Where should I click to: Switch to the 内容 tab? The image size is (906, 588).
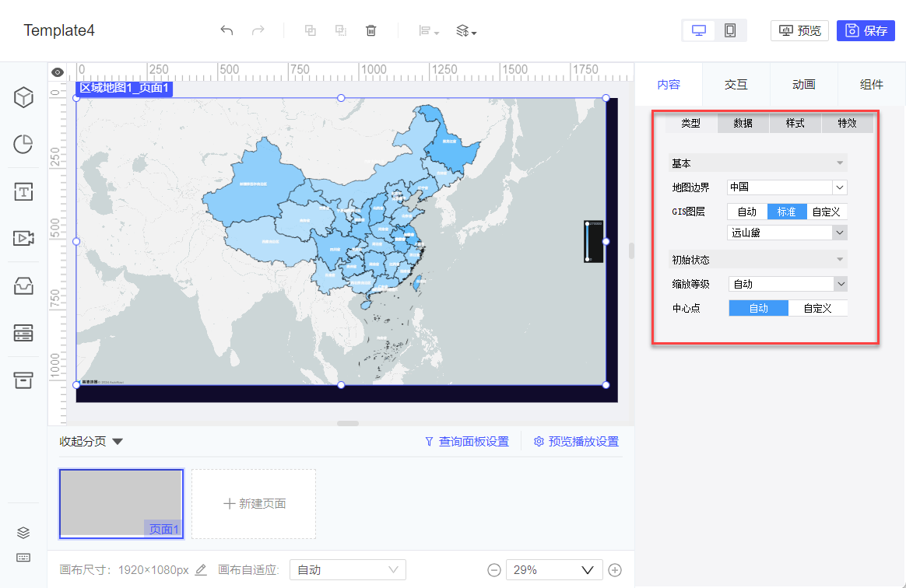(x=669, y=84)
